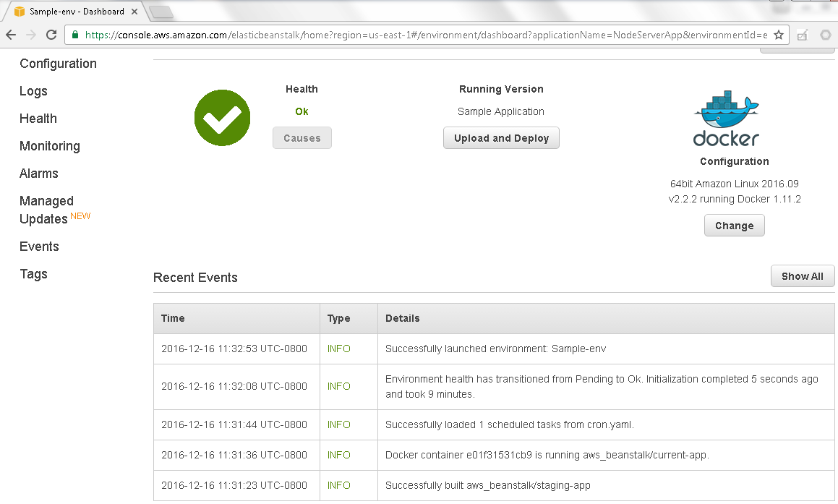Click the browser back arrow

[x=12, y=35]
